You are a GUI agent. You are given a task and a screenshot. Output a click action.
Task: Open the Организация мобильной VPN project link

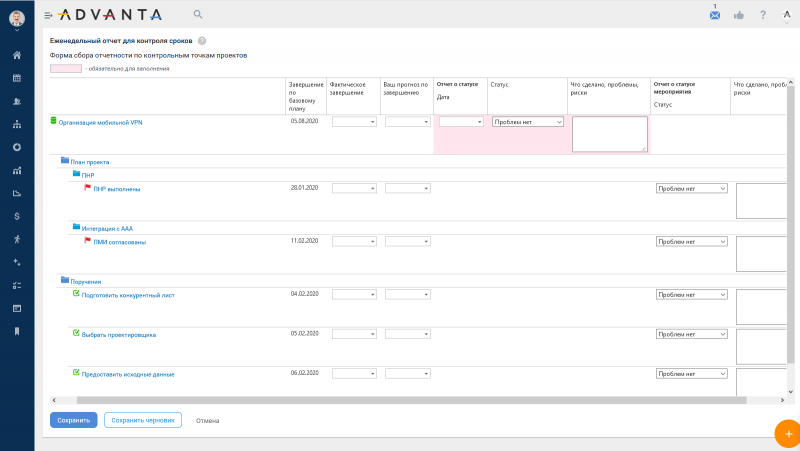coord(101,123)
